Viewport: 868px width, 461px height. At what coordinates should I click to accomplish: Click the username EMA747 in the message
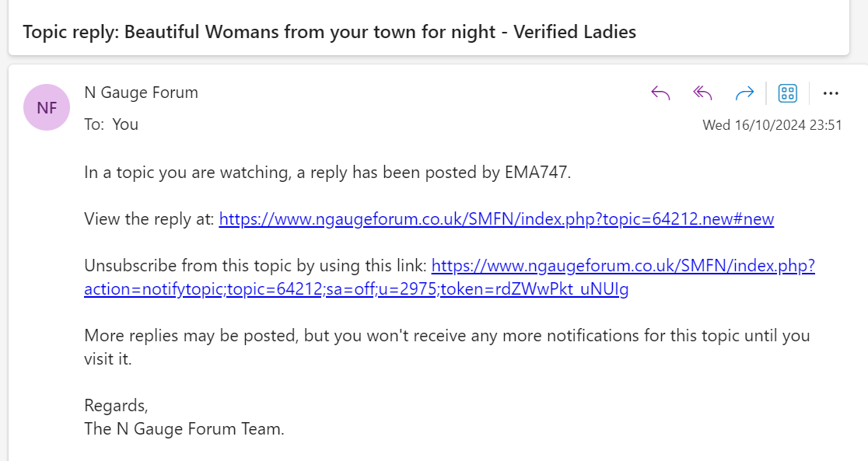[x=536, y=173]
